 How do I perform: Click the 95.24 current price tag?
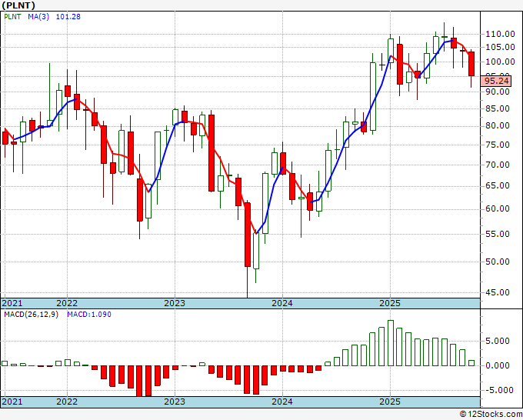point(497,81)
